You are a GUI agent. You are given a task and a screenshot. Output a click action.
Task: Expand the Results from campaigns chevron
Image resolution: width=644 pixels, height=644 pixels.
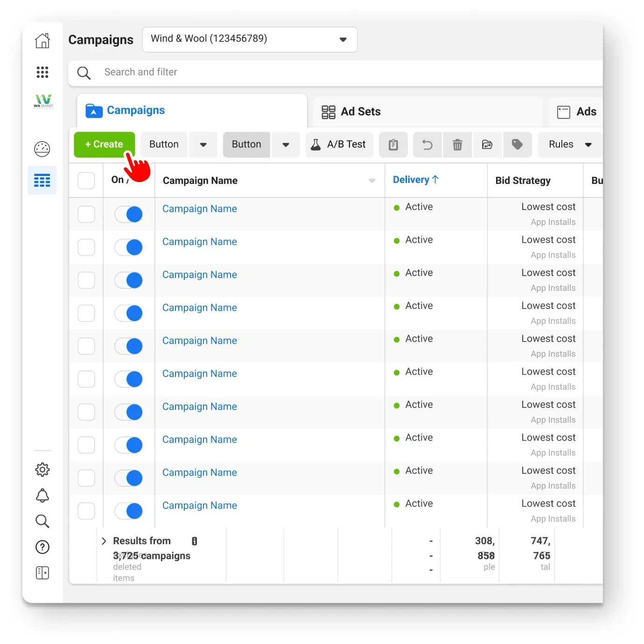pos(104,541)
